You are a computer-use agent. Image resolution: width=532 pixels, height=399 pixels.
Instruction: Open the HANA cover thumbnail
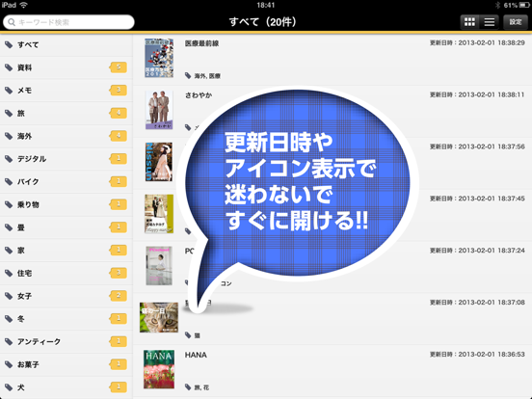click(x=159, y=369)
